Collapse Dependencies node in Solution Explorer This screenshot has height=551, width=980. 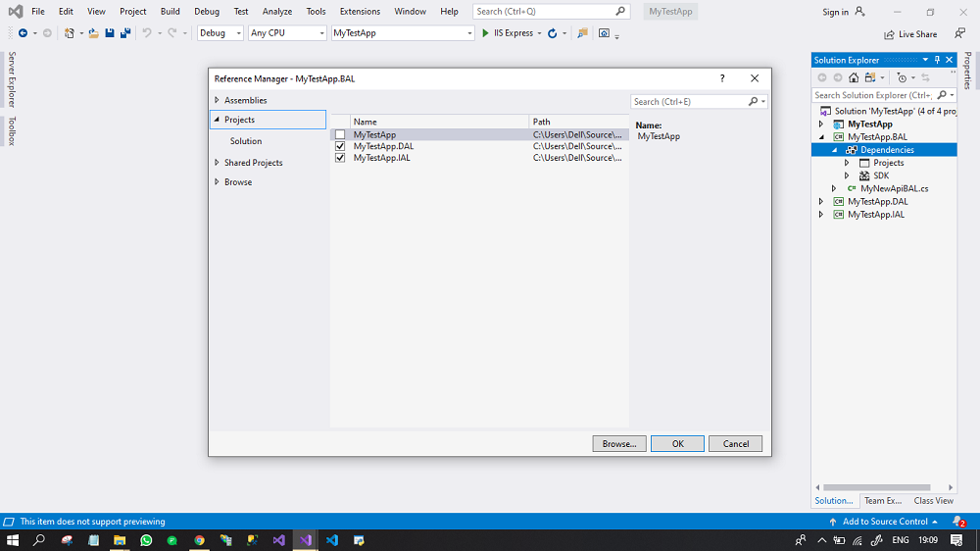click(834, 150)
